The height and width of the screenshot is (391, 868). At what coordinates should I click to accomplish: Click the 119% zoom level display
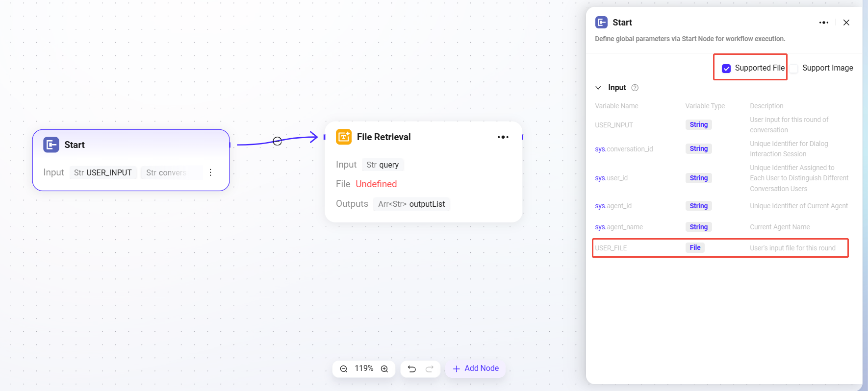click(x=364, y=368)
